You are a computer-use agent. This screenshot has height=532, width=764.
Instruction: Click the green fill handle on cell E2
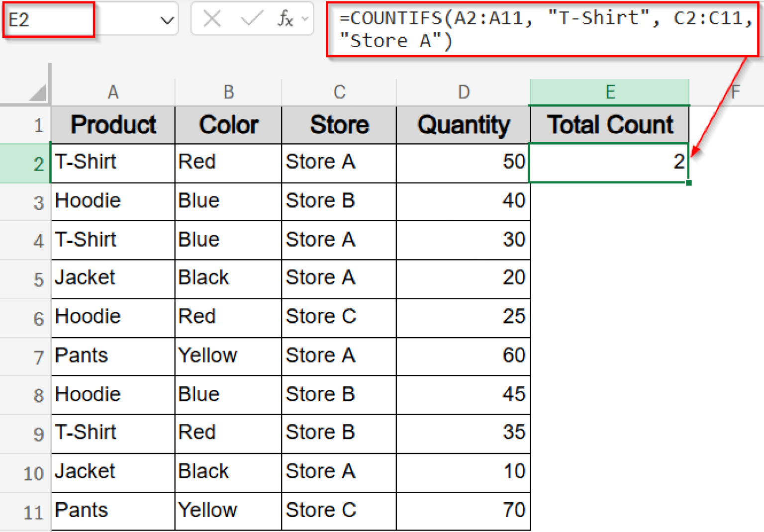(689, 184)
